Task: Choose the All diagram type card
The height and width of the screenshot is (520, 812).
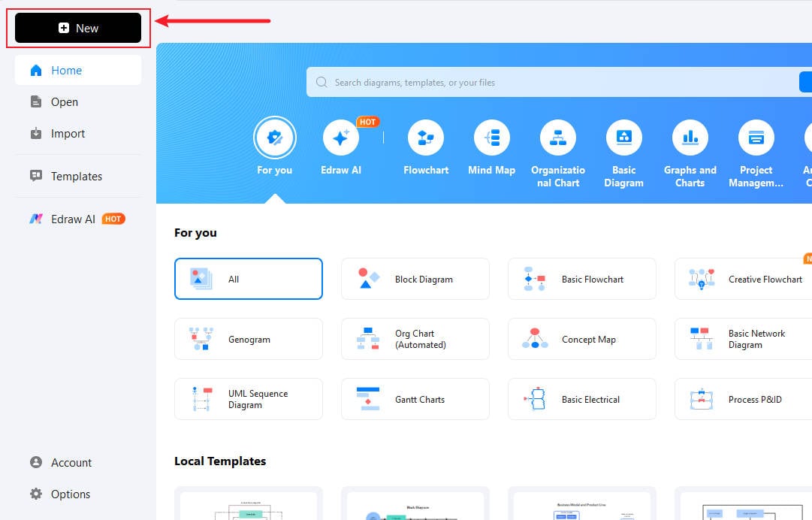Action: coord(249,279)
